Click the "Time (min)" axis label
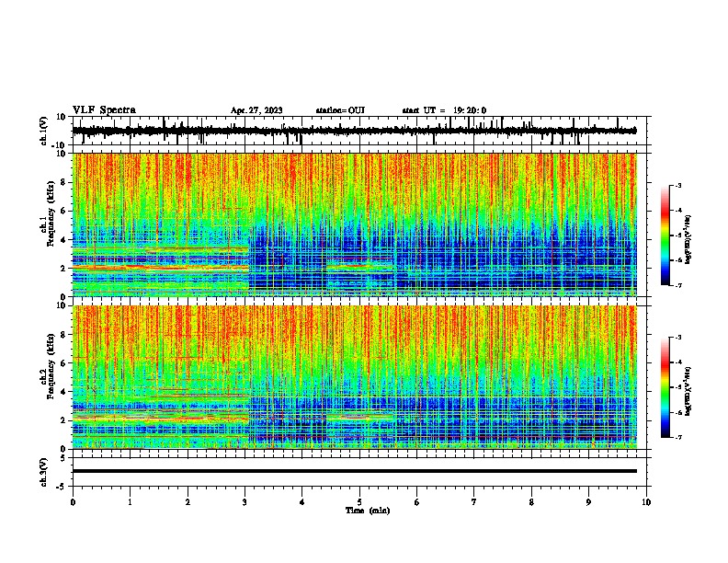Viewport: 728px width, 563px height. (x=368, y=511)
